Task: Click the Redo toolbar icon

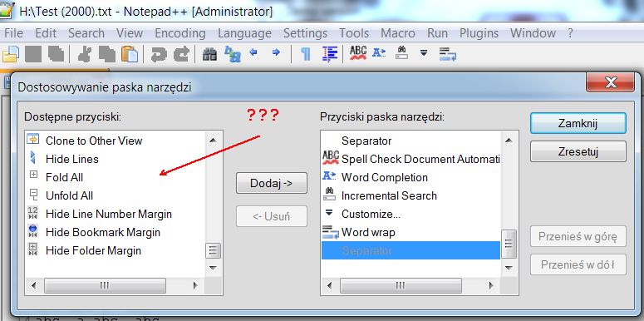Action: pyautogui.click(x=181, y=54)
